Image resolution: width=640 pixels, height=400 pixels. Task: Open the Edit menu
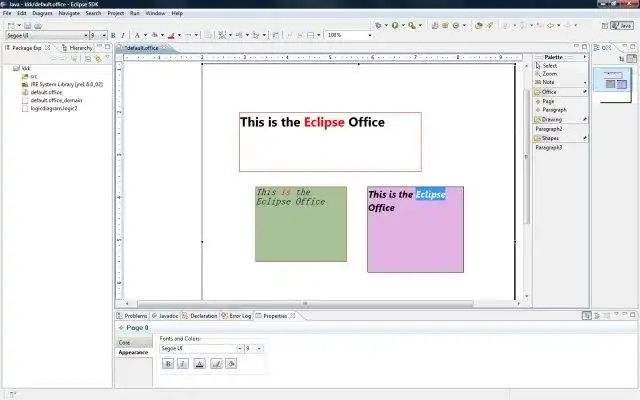(x=22, y=13)
